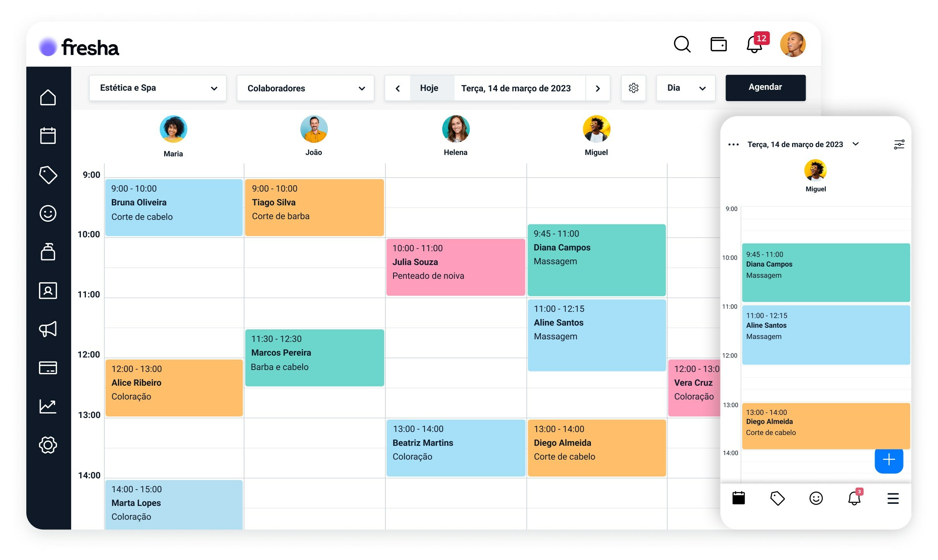Viewport: 938px width, 560px height.
Task: Expand the Estética e Spa dropdown
Action: click(x=157, y=88)
